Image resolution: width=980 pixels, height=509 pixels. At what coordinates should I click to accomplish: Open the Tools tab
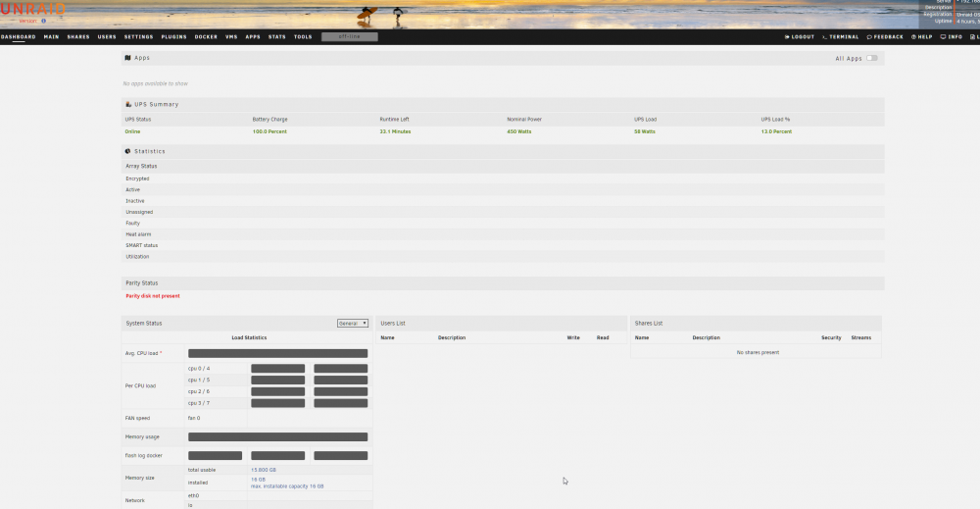[303, 37]
